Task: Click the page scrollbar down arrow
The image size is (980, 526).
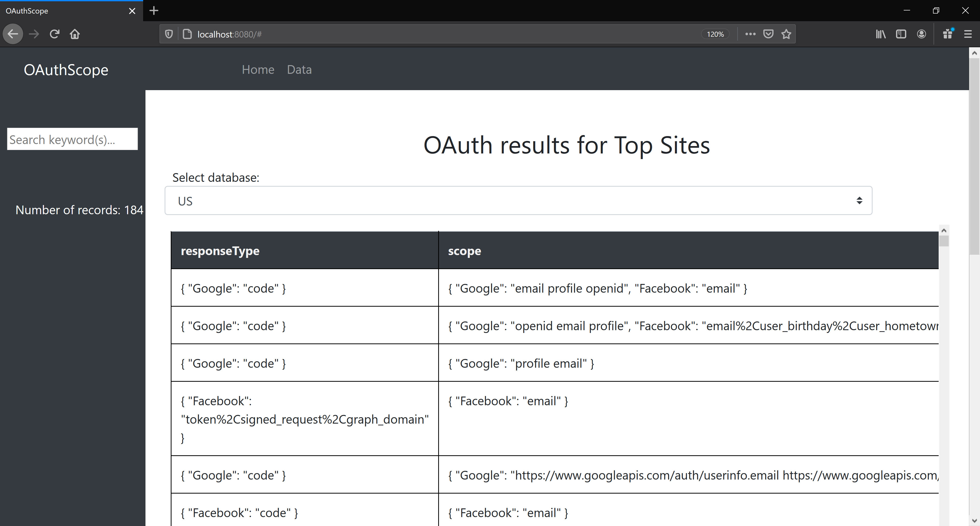Action: pyautogui.click(x=975, y=520)
